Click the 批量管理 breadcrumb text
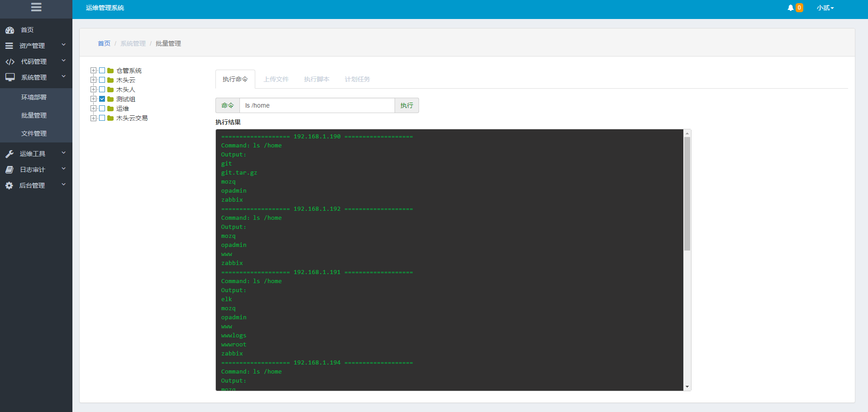This screenshot has height=412, width=868. coord(168,43)
